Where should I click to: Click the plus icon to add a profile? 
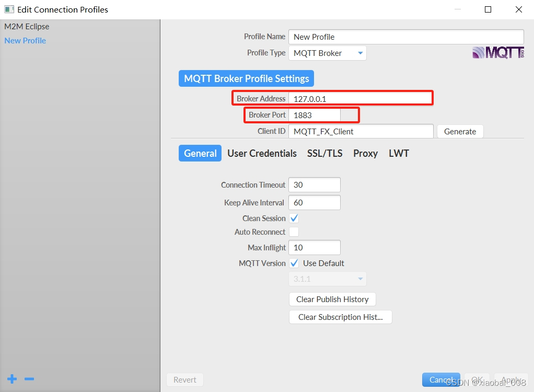11,379
